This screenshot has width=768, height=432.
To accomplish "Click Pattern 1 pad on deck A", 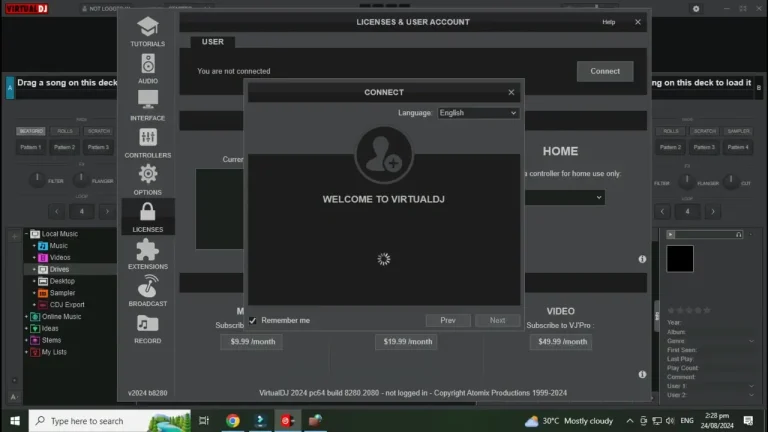I will [x=31, y=147].
